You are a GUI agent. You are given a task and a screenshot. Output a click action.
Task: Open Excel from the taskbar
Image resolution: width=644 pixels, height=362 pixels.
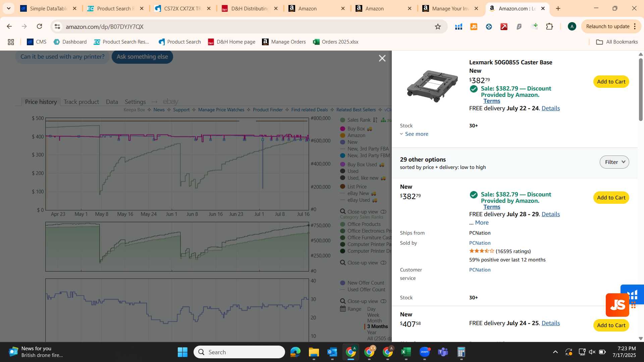(x=406, y=352)
